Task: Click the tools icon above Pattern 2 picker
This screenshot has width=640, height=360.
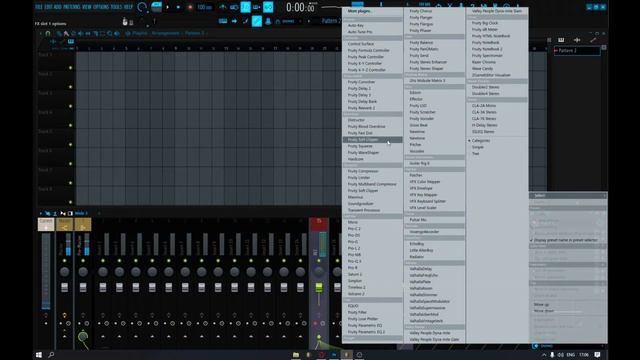Action: (x=593, y=40)
